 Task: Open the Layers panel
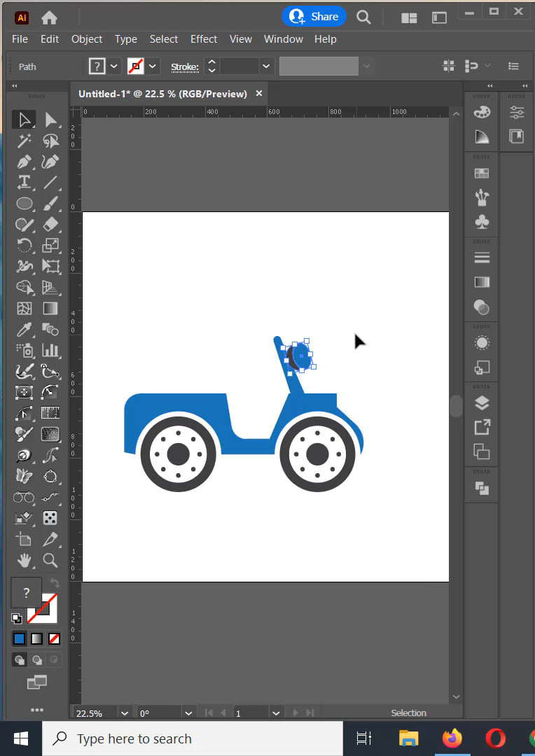coord(482,403)
